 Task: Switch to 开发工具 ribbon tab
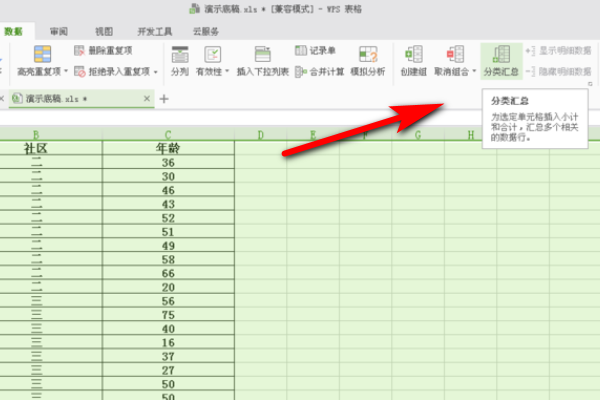click(x=155, y=31)
